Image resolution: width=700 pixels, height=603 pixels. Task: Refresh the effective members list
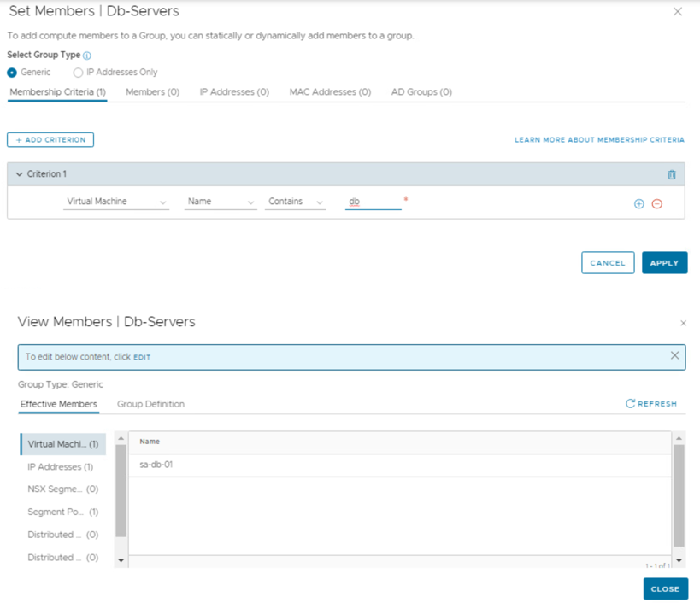(x=651, y=404)
